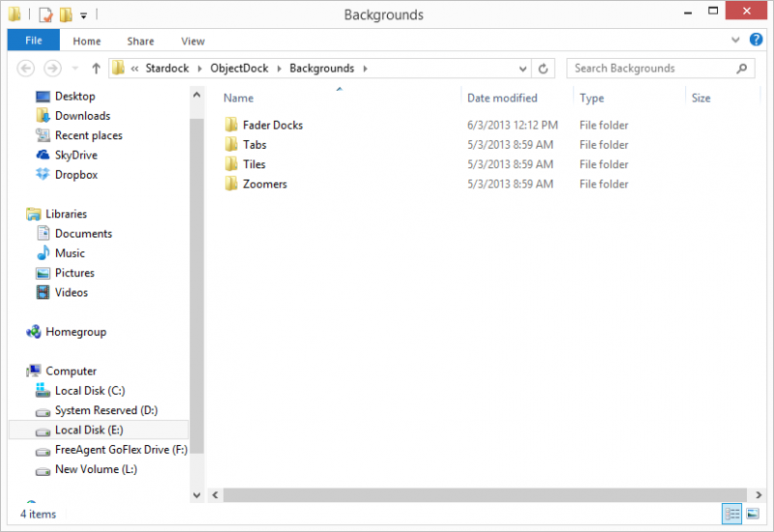Switch to Details view in status bar
Screen dimensions: 774x532
pyautogui.click(x=731, y=515)
